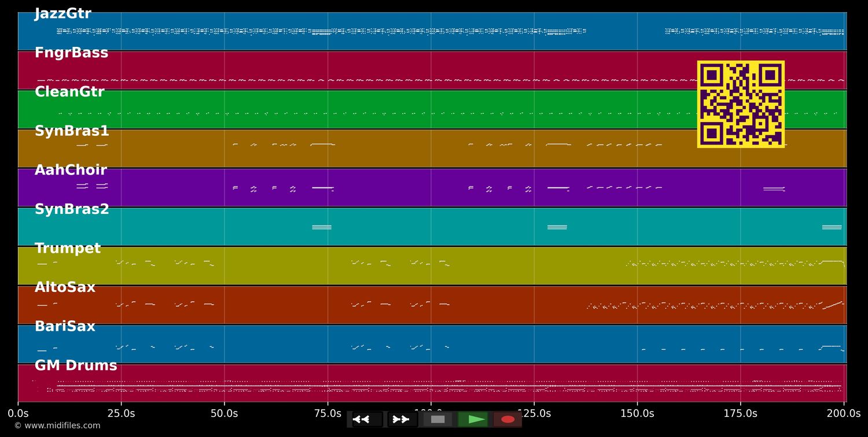The height and width of the screenshot is (437, 868).
Task: Select the JazzGtr track label
Action: (62, 13)
